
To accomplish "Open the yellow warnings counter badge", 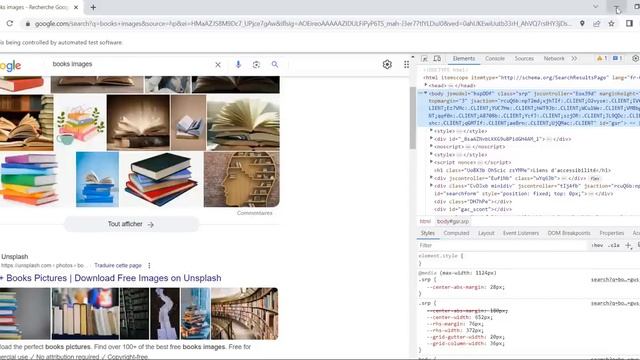I will point(602,59).
